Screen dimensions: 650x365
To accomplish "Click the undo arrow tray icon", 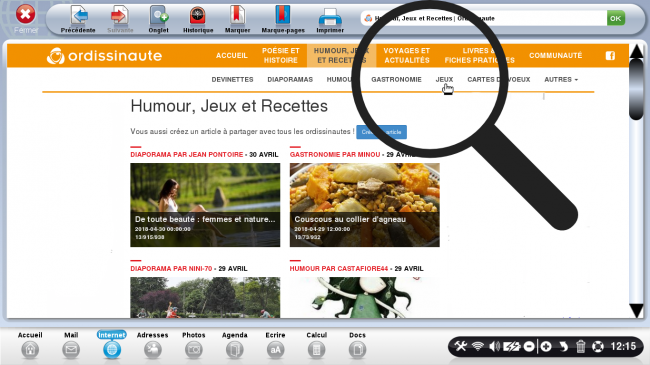I will click(x=563, y=346).
